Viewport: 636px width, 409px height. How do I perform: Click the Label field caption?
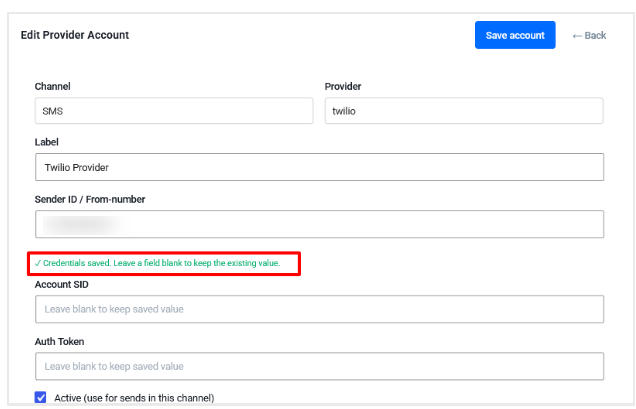[x=47, y=142]
